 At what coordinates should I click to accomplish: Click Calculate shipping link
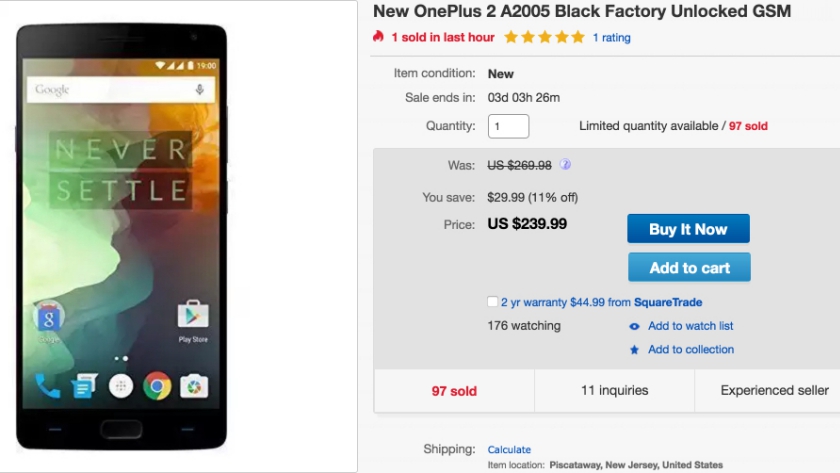[509, 450]
